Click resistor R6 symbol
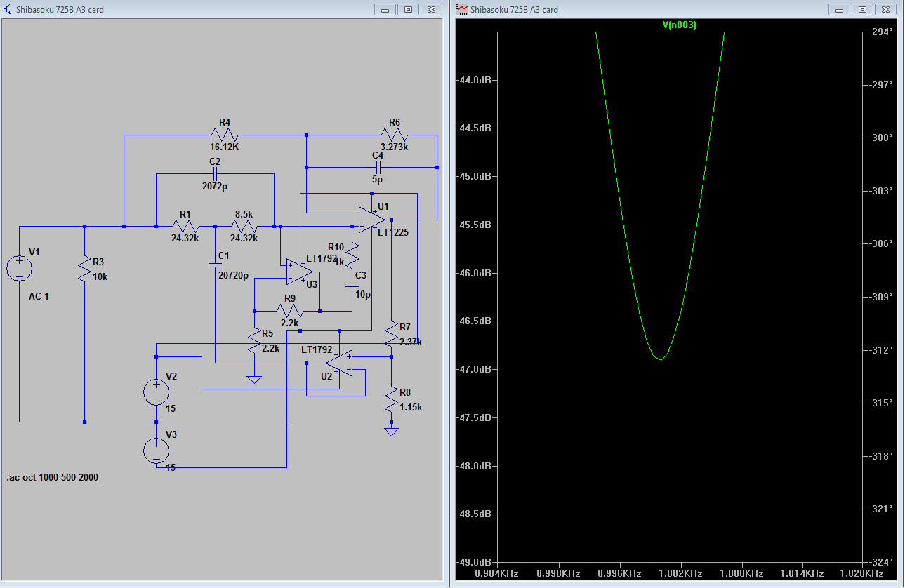The height and width of the screenshot is (588, 905). 395,135
